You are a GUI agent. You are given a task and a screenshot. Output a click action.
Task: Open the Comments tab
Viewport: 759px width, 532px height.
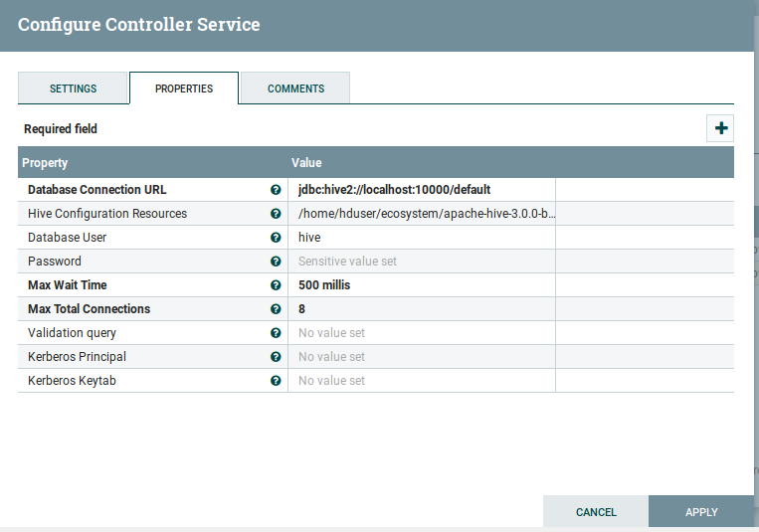295,89
